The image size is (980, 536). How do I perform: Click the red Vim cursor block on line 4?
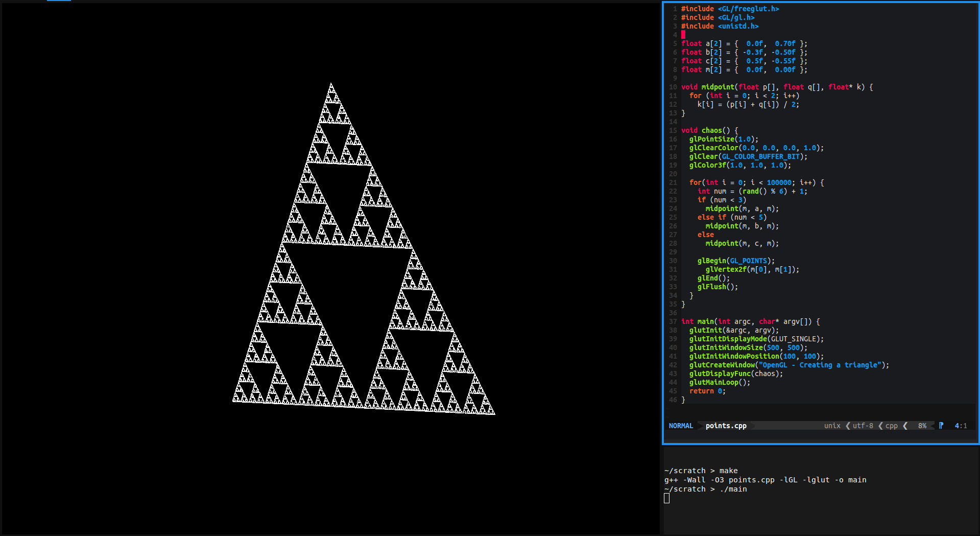[683, 35]
